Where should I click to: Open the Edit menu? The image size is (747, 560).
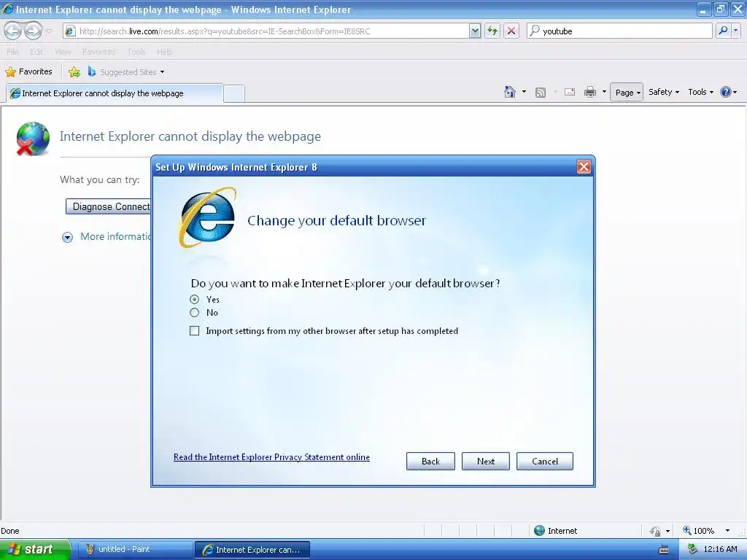tap(36, 52)
